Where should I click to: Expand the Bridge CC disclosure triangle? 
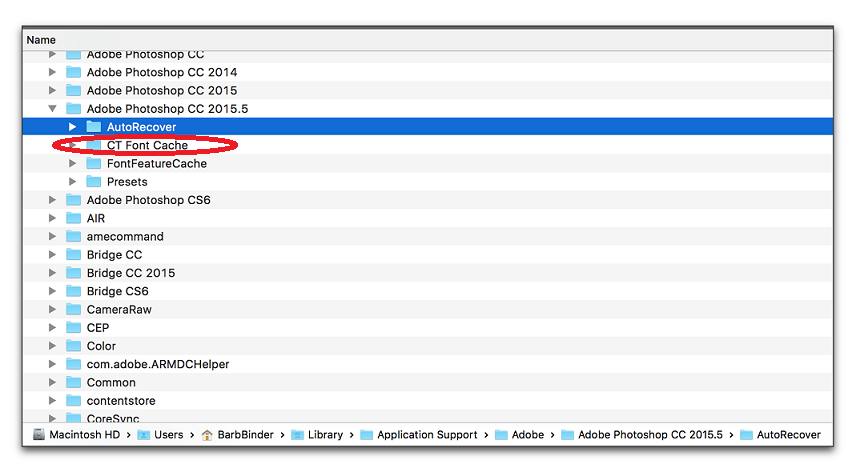52,254
